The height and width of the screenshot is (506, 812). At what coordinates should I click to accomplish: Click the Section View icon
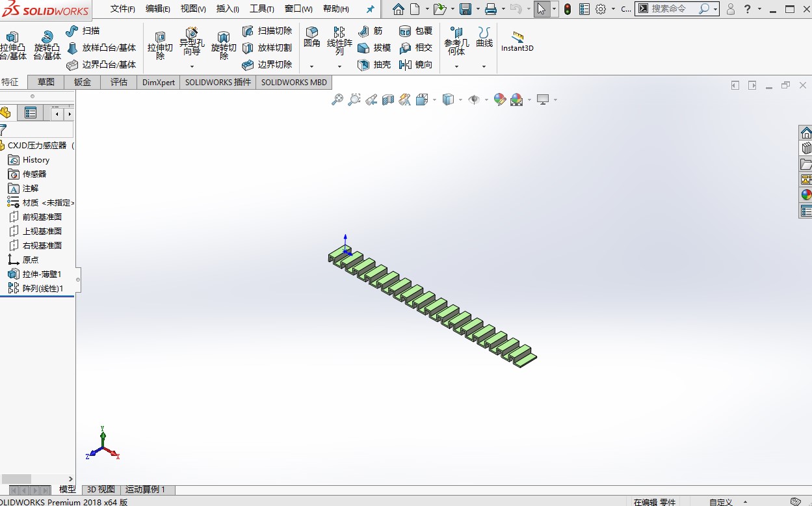(388, 100)
